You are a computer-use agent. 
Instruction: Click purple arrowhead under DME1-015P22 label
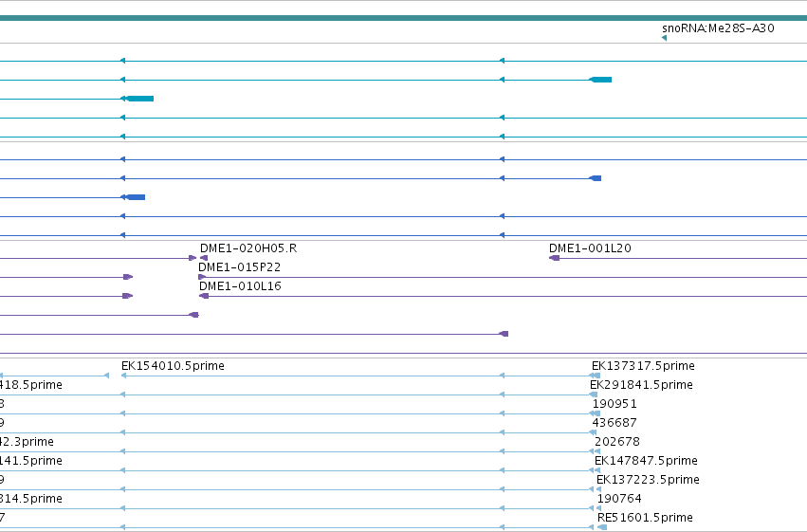(202, 277)
